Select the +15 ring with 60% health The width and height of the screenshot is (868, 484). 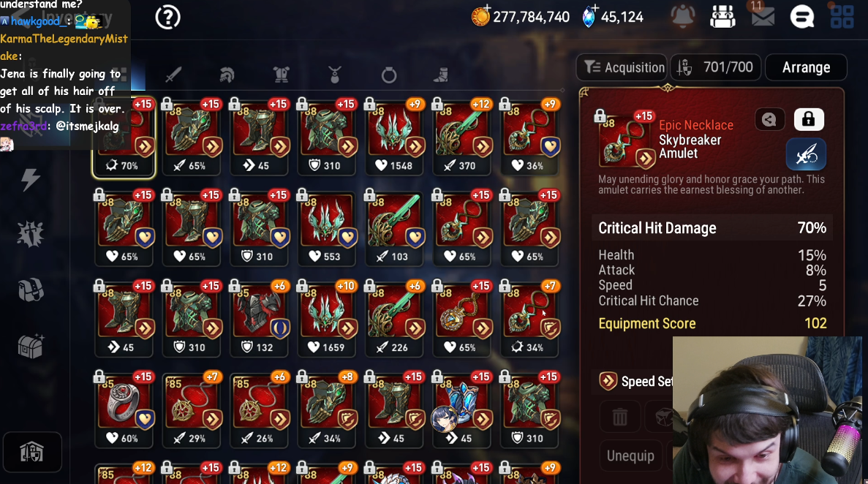124,409
